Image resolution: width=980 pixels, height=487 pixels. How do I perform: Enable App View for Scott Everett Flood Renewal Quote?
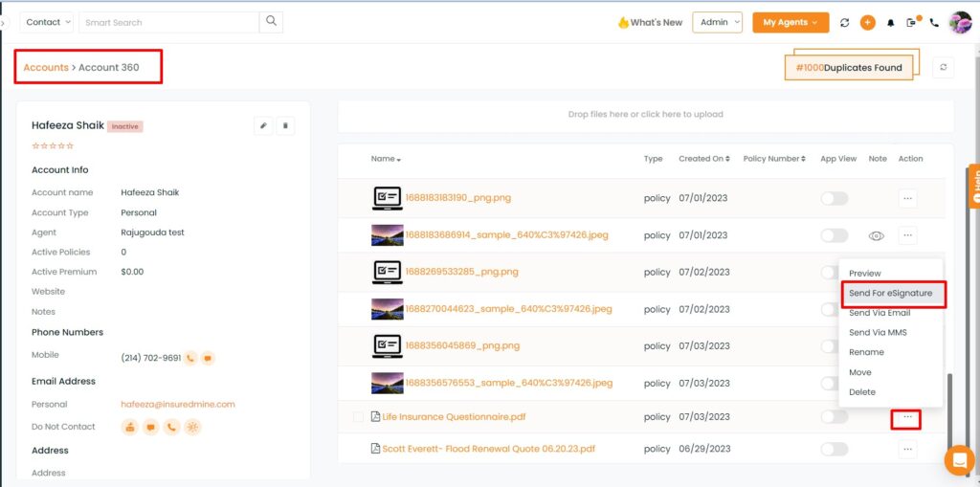[835, 449]
